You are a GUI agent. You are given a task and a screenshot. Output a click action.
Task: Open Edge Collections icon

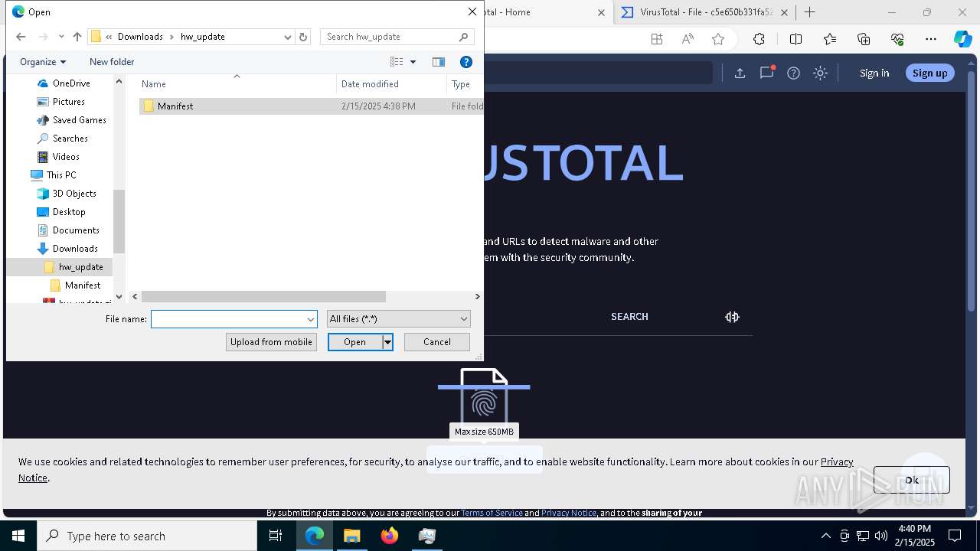tap(864, 39)
